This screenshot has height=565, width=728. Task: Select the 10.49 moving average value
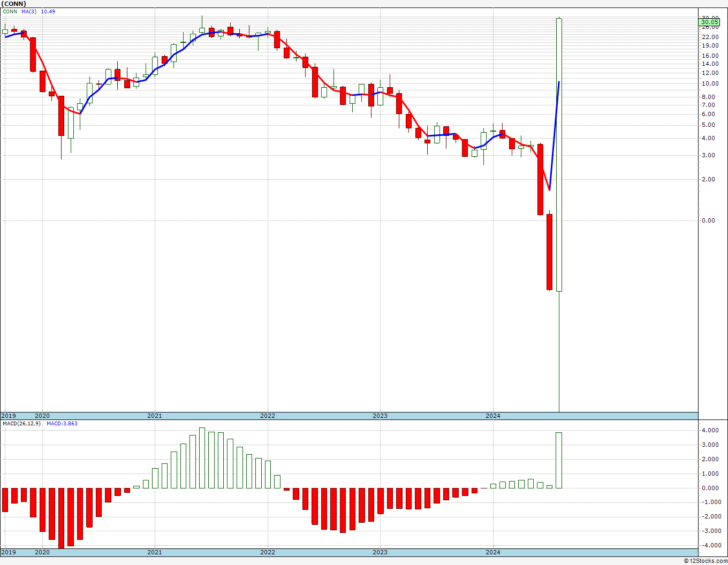click(x=48, y=12)
